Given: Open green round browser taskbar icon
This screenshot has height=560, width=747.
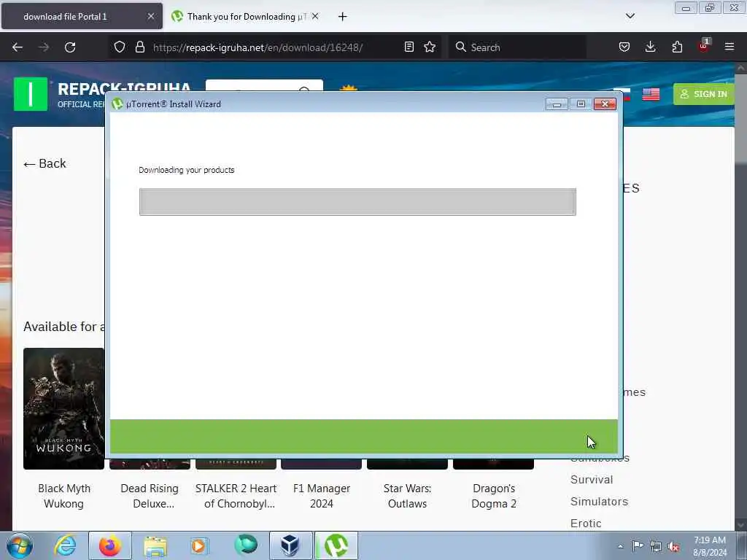Looking at the screenshot, I should pyautogui.click(x=246, y=545).
